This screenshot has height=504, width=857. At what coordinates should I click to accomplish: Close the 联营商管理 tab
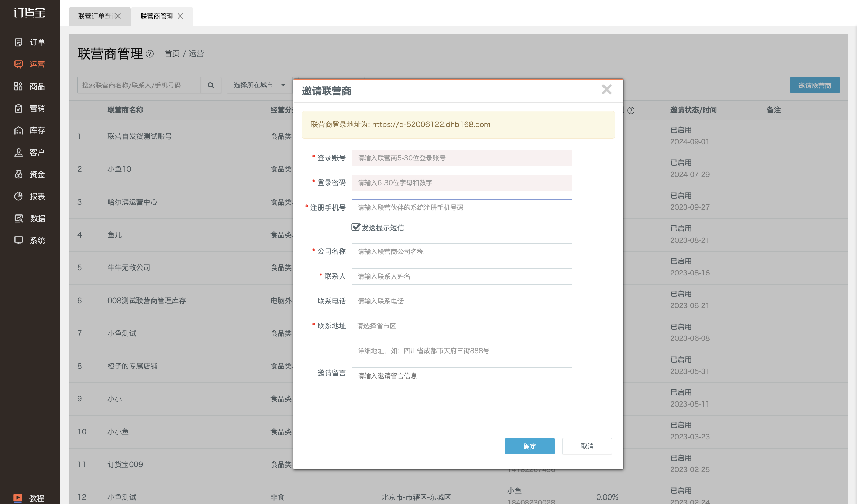tap(180, 16)
